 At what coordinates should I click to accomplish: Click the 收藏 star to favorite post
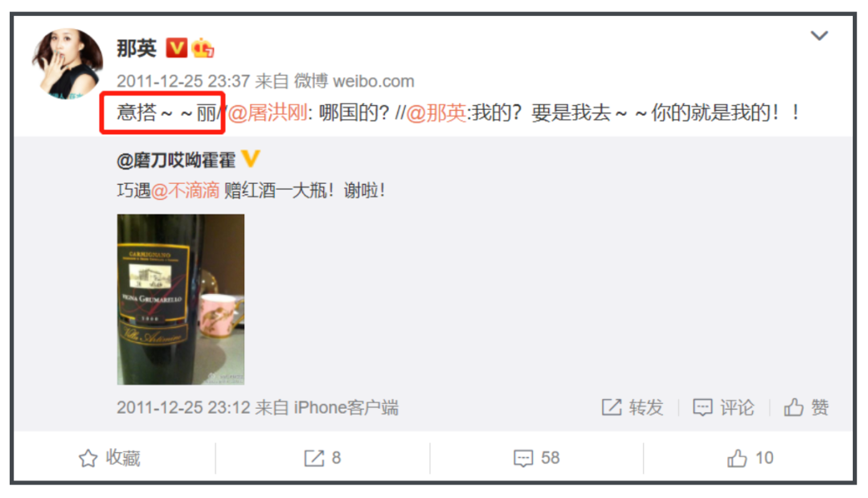[109, 458]
